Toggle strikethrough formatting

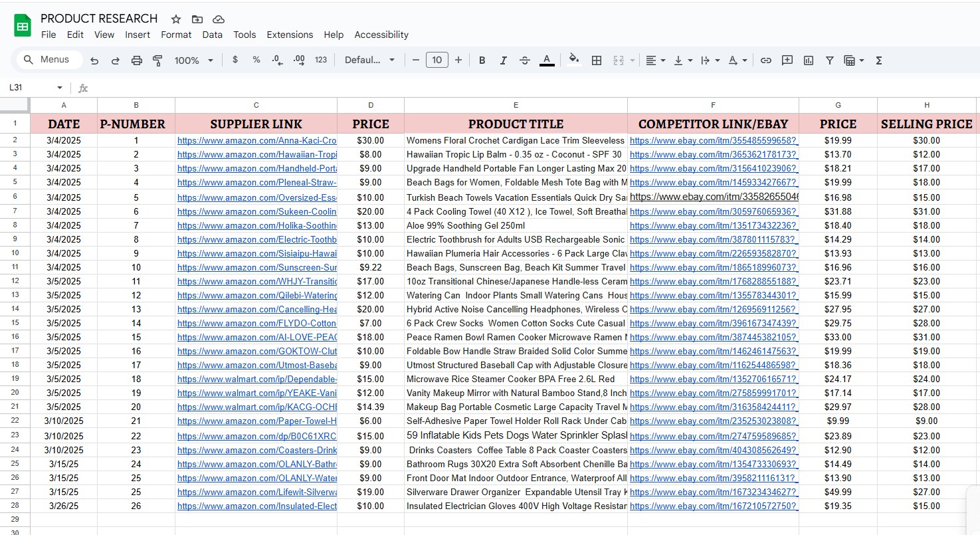click(x=525, y=60)
